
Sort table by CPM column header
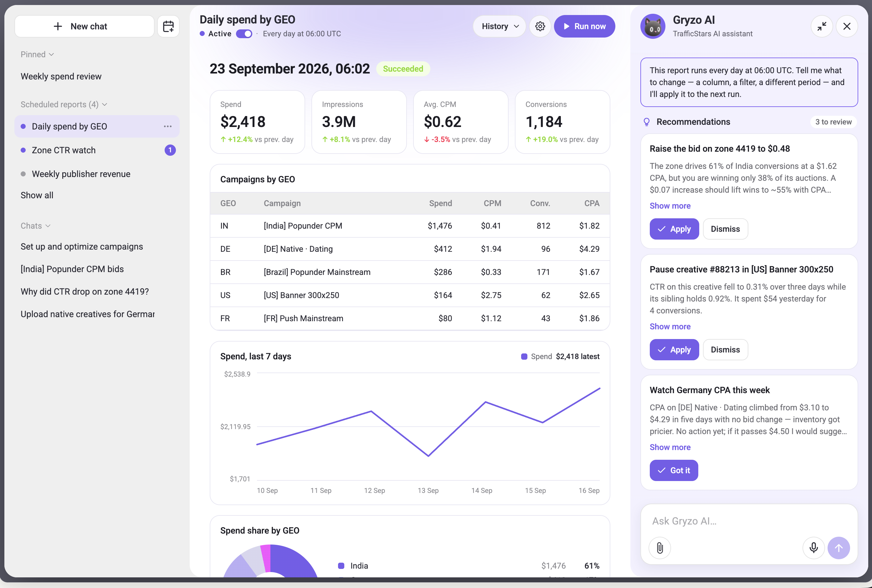492,203
